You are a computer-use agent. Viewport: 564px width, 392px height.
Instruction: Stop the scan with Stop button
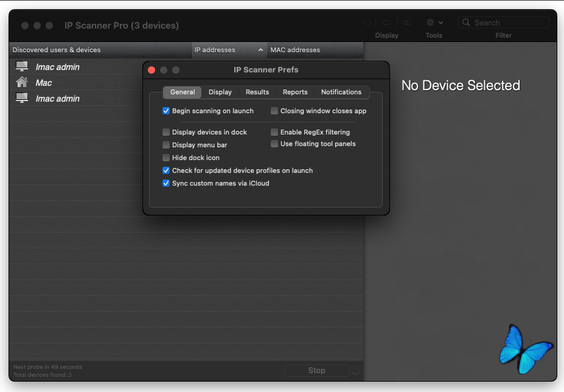click(x=316, y=371)
